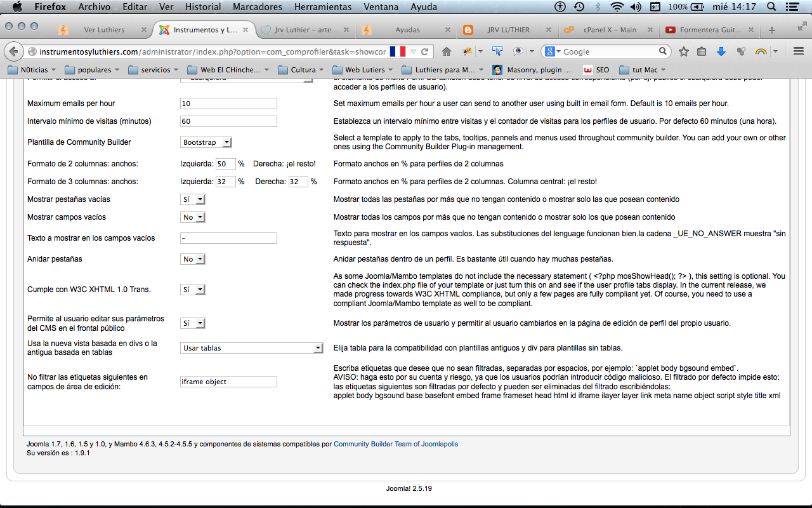Open the CMS parameters editing Sí dropdown
This screenshot has height=508, width=812.
pos(193,323)
